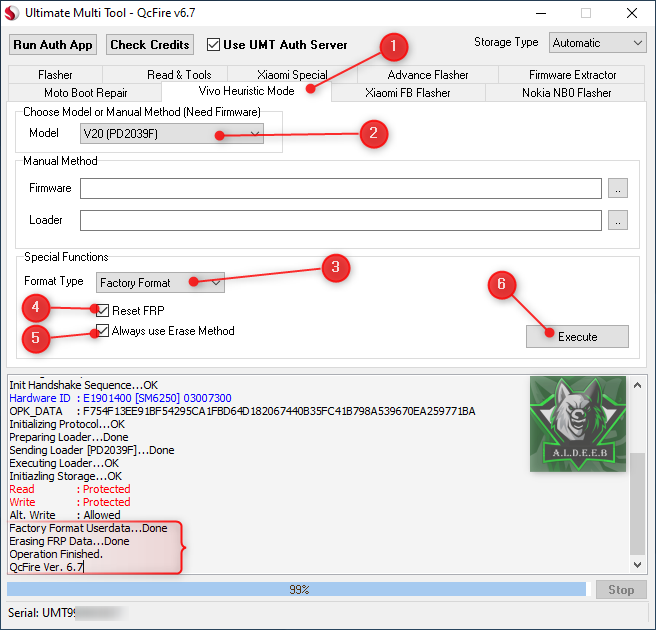The width and height of the screenshot is (656, 630).
Task: Open the Xiaomi Special tab
Action: pos(292,75)
